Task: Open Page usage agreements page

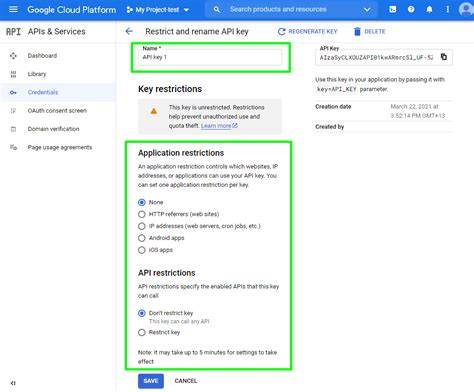Action: pos(60,147)
